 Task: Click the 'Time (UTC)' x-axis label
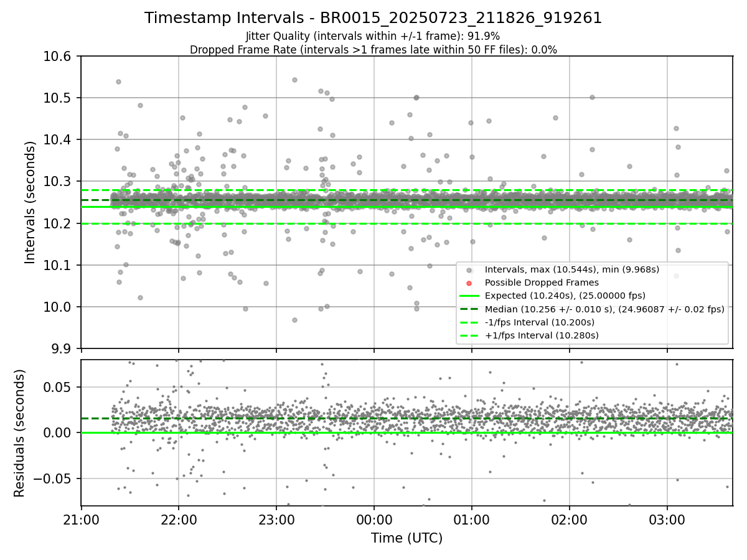coord(406,538)
